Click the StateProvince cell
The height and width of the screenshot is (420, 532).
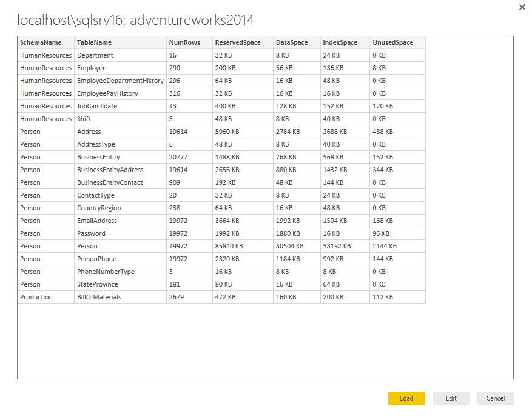121,284
